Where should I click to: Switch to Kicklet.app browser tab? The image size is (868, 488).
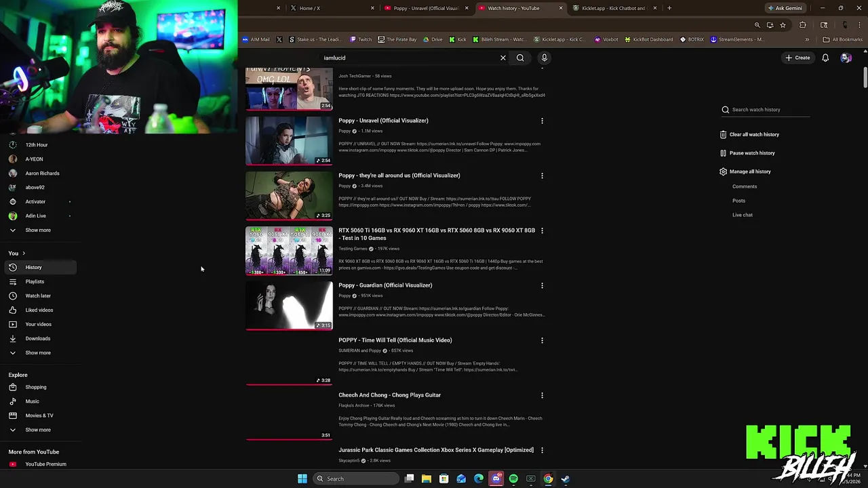click(613, 8)
